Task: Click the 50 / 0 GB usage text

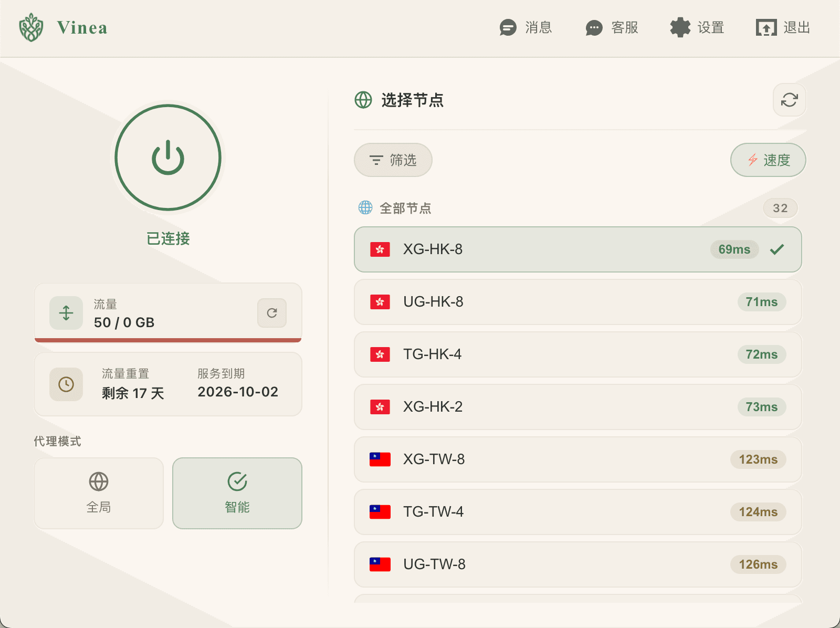Action: pyautogui.click(x=124, y=322)
